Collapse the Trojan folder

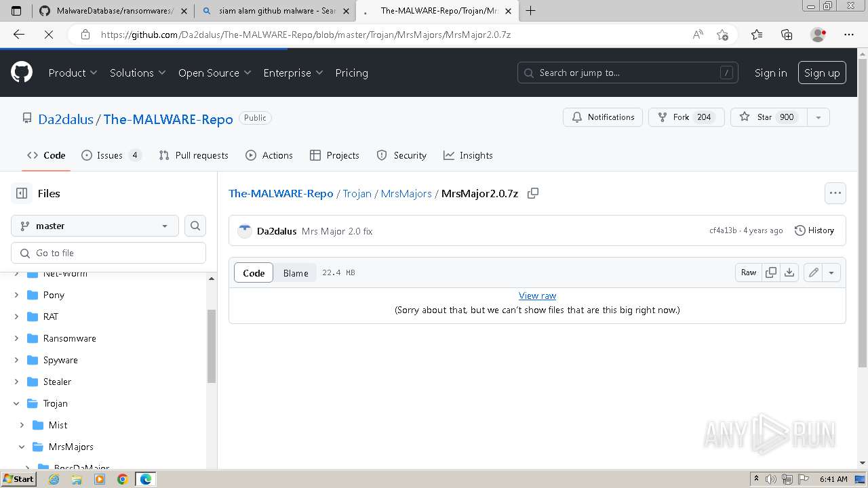tap(16, 403)
